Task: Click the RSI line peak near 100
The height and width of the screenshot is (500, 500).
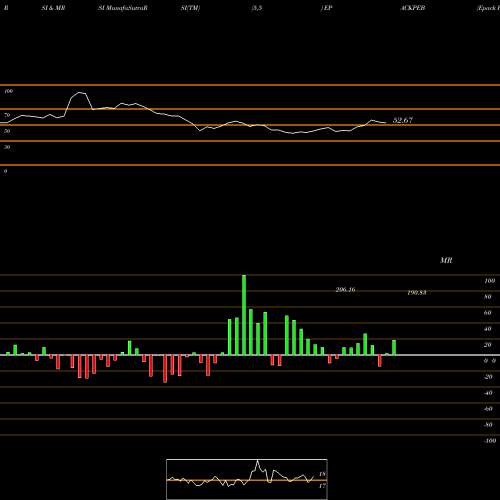Action: click(80, 93)
